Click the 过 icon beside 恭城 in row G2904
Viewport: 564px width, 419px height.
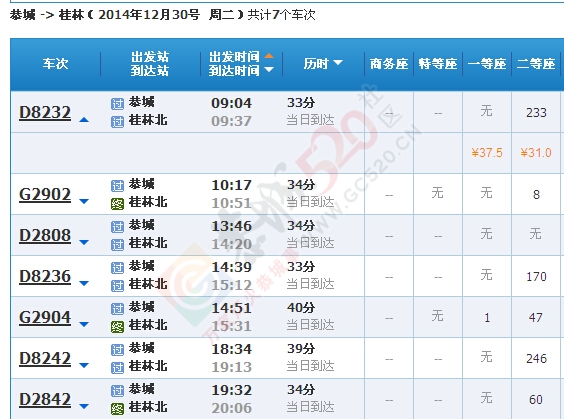tap(117, 309)
